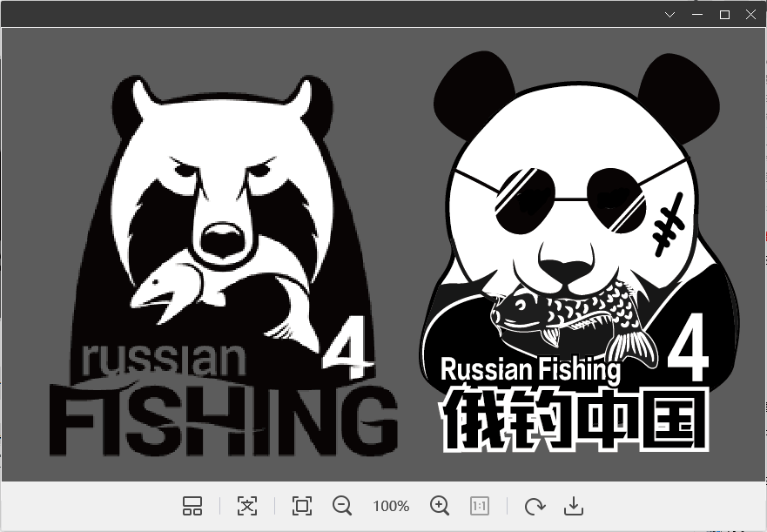Zoom in with the plus magnifier
This screenshot has height=532, width=767.
tap(440, 506)
